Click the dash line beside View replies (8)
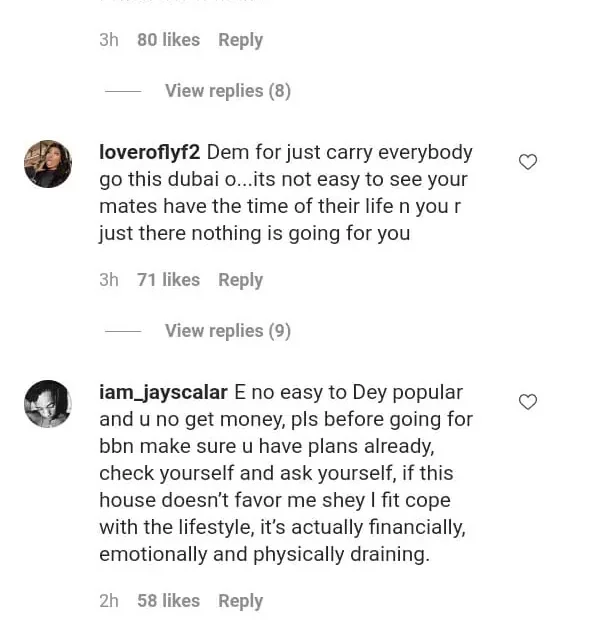Screen dimensions: 600x630 123,91
